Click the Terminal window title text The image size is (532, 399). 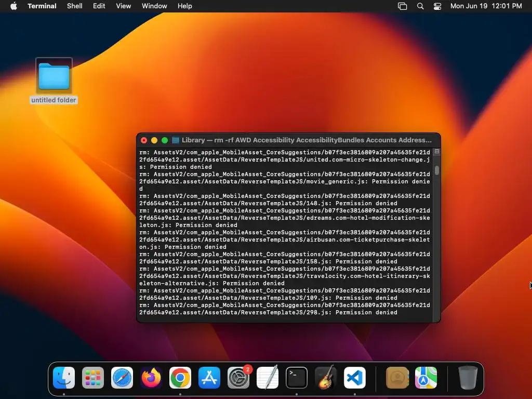(307, 140)
